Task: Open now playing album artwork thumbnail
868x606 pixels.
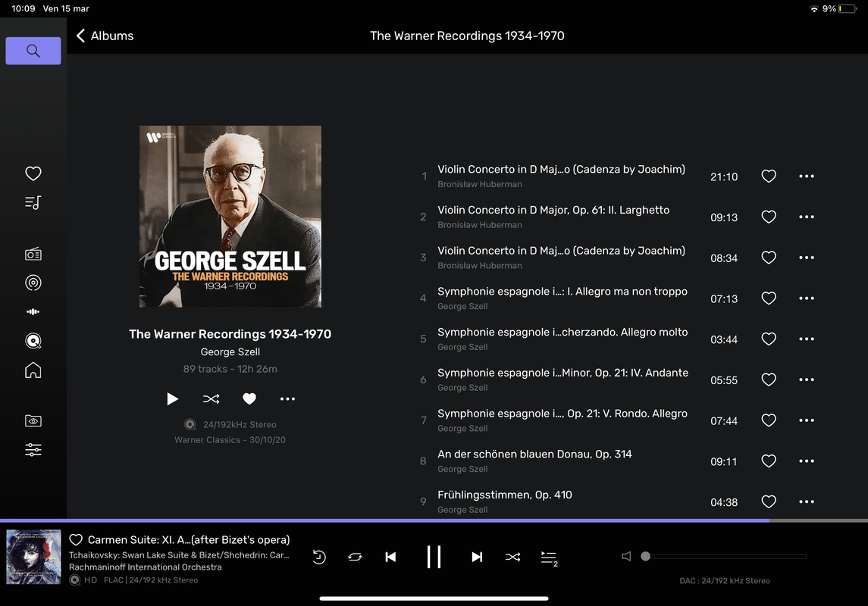Action: pos(33,557)
